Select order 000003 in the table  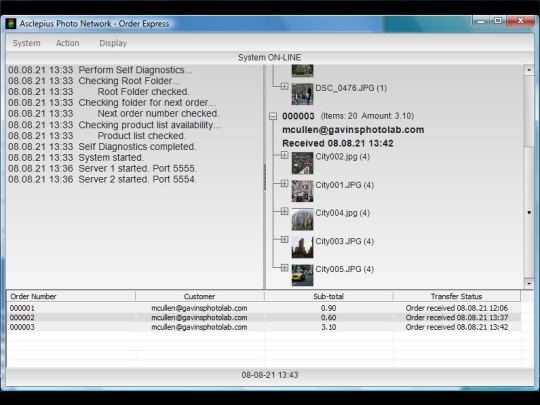pos(264,327)
